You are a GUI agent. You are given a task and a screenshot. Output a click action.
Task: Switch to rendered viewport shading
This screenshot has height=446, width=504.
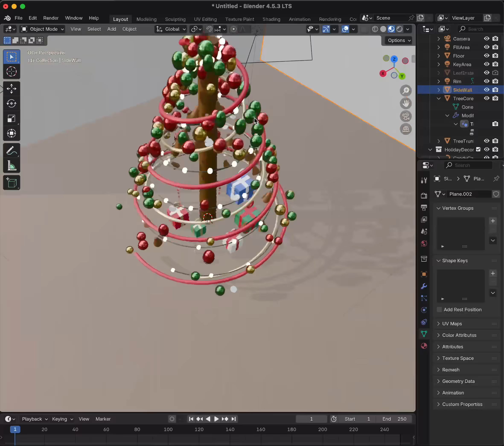click(399, 29)
